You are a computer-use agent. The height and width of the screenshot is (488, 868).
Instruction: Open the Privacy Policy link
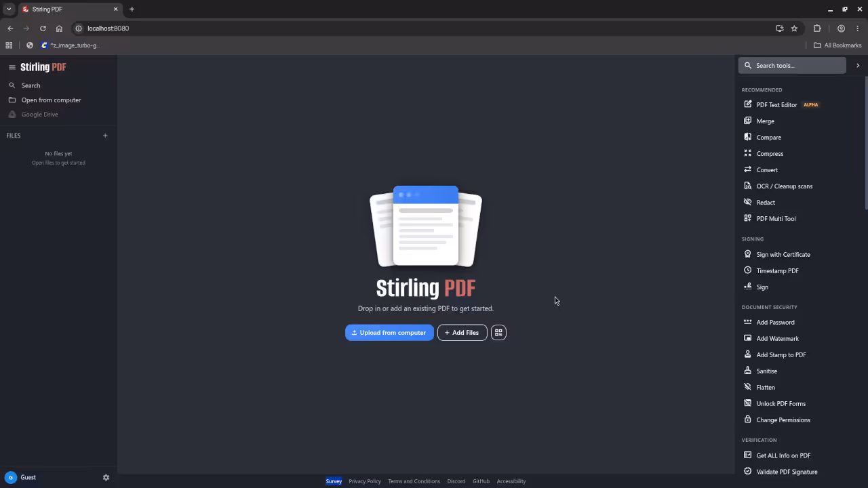[365, 481]
